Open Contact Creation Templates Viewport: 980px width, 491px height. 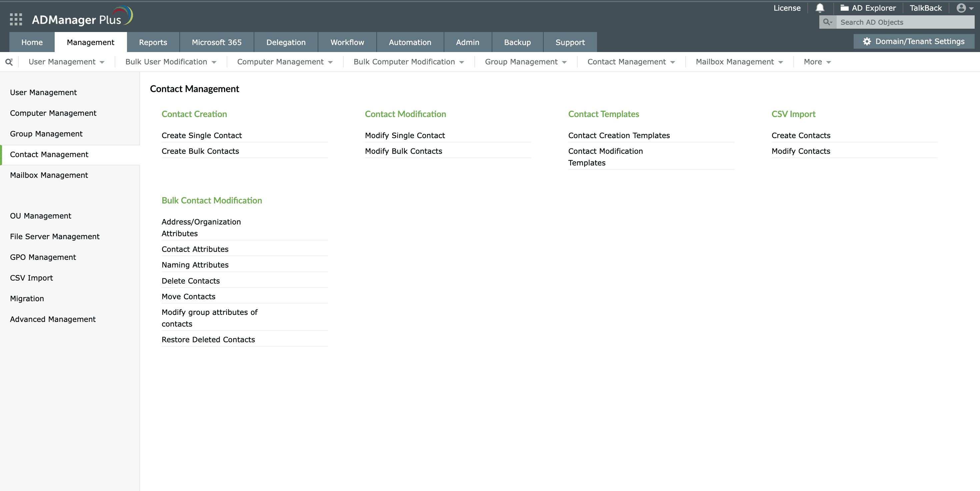pyautogui.click(x=619, y=135)
